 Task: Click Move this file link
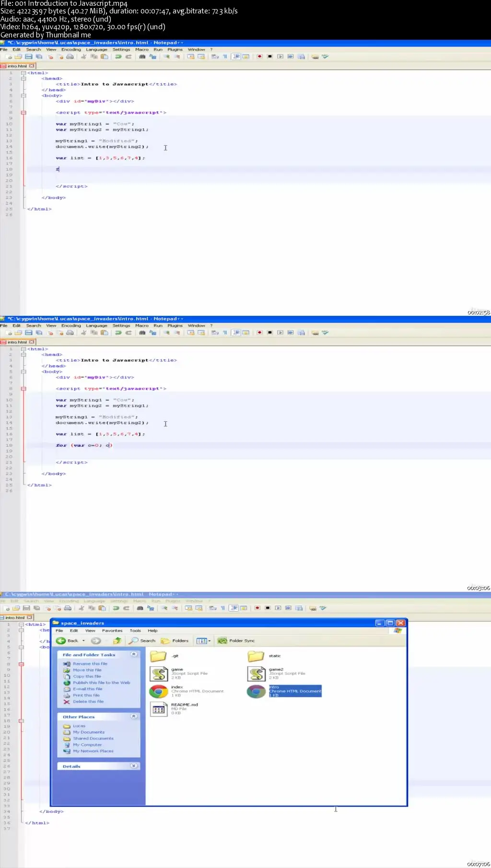pyautogui.click(x=87, y=670)
